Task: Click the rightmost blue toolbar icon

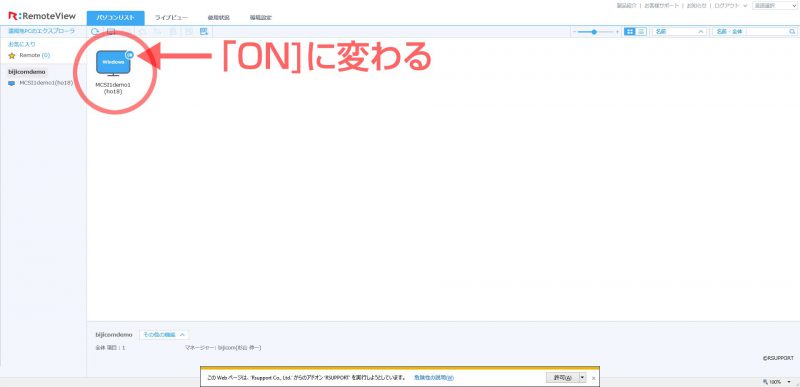Action: click(204, 32)
